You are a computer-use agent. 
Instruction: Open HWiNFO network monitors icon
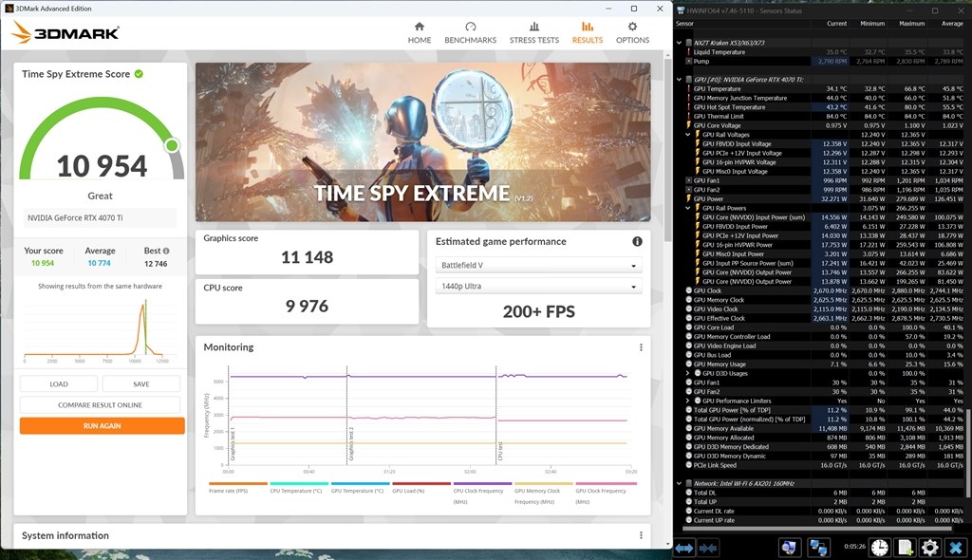tap(818, 547)
